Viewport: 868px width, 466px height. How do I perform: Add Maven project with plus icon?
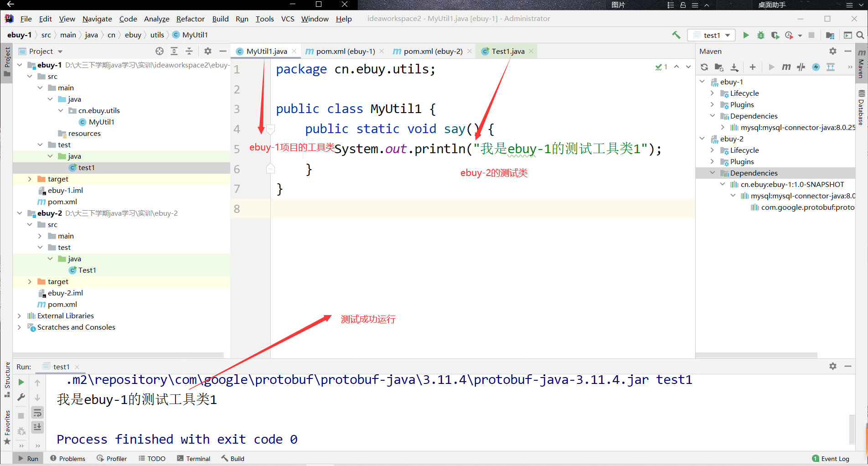[752, 67]
